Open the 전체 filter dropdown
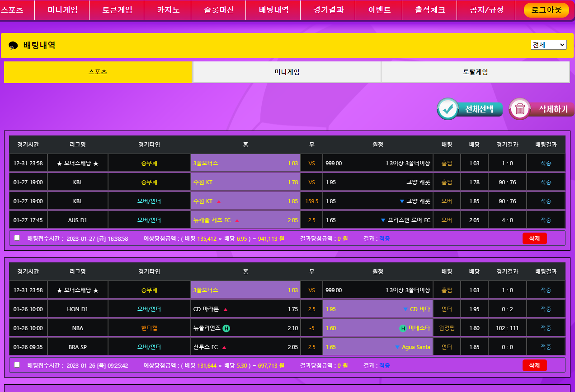The width and height of the screenshot is (575, 392). click(548, 45)
